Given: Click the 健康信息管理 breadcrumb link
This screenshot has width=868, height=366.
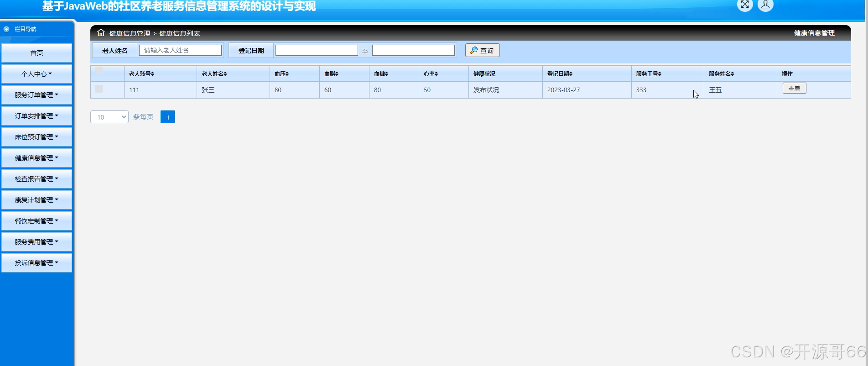Looking at the screenshot, I should [130, 33].
